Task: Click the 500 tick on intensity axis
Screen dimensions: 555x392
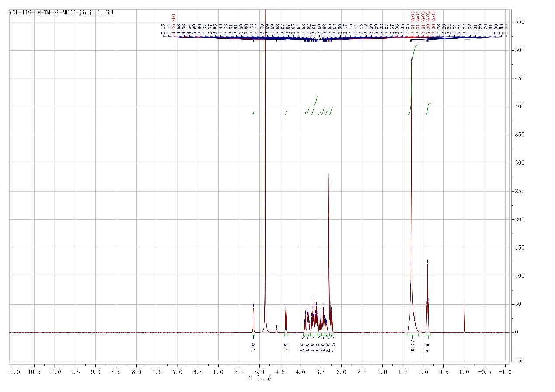Action: pyautogui.click(x=520, y=50)
